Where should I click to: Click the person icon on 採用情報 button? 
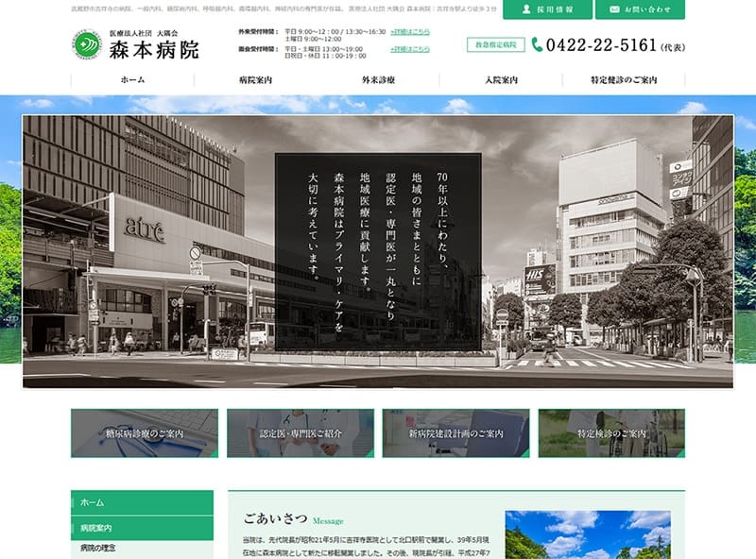526,9
